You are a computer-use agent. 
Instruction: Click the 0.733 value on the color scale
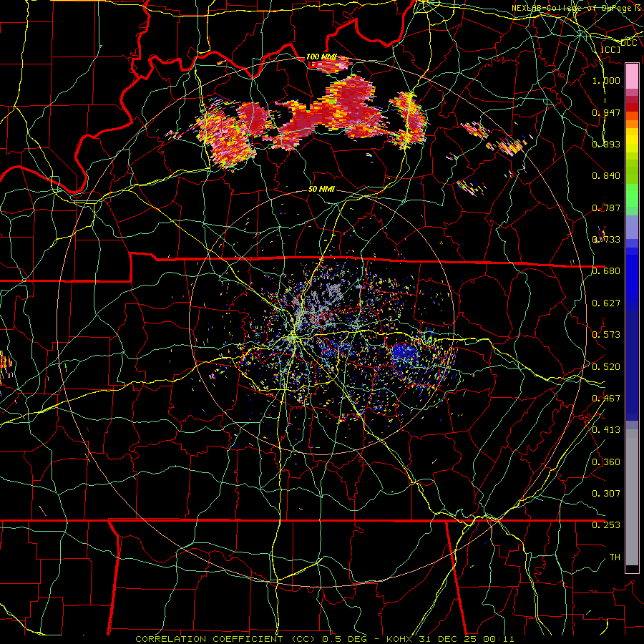pyautogui.click(x=606, y=239)
